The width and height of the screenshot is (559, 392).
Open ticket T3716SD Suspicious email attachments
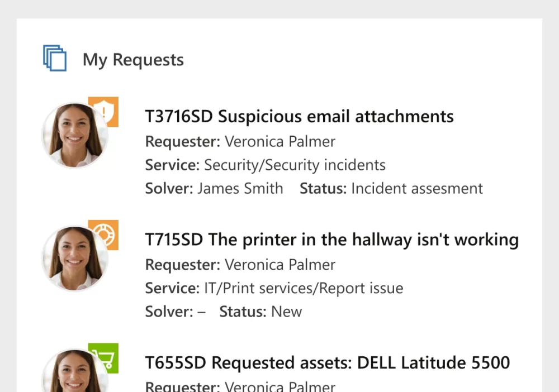299,117
